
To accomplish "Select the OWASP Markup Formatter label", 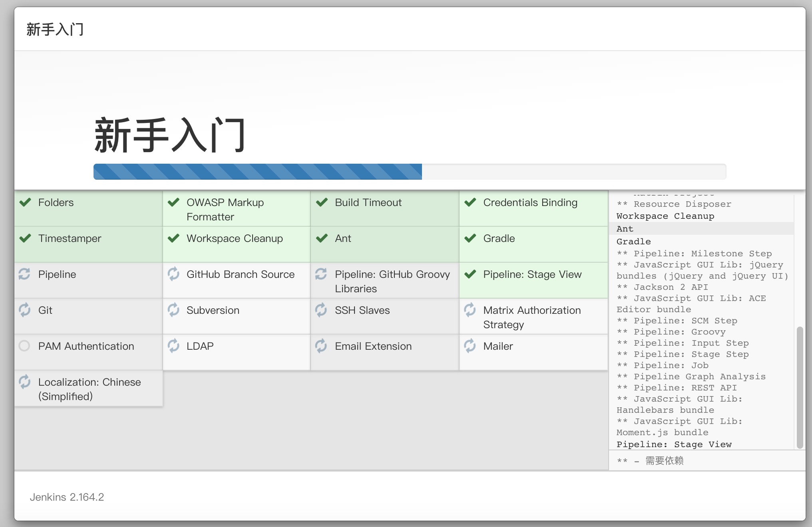I will click(x=225, y=210).
